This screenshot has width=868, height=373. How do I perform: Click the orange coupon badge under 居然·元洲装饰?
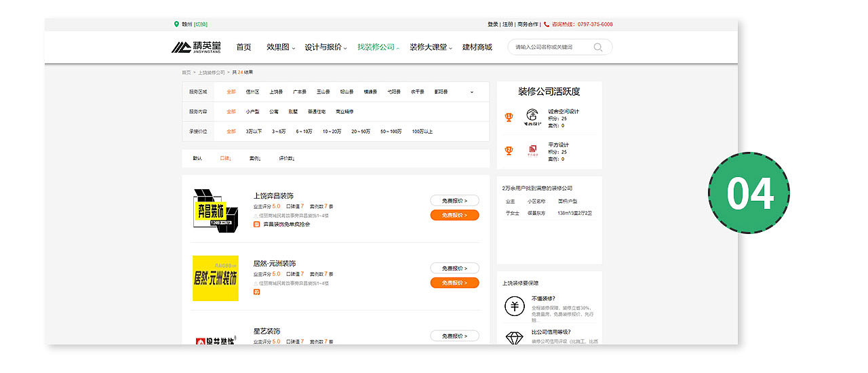point(256,292)
